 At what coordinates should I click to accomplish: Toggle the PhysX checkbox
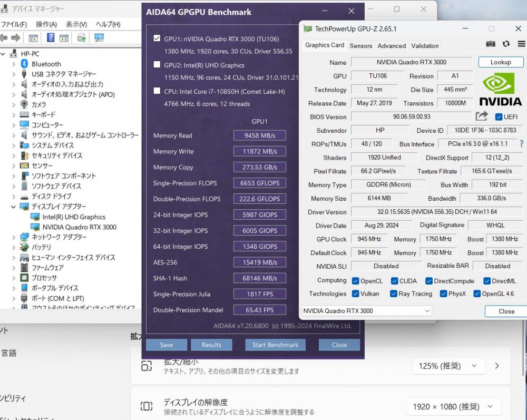[443, 294]
